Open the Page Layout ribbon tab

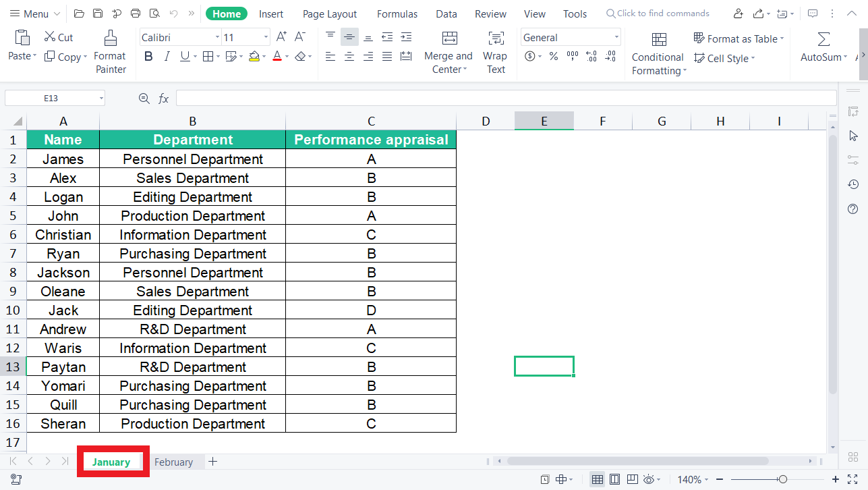point(330,13)
